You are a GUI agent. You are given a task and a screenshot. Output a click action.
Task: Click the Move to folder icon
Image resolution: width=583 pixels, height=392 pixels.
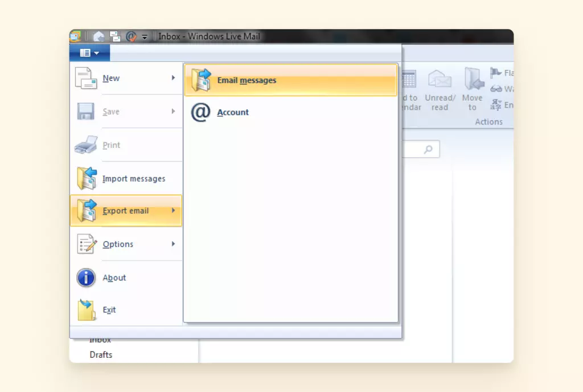pos(474,79)
